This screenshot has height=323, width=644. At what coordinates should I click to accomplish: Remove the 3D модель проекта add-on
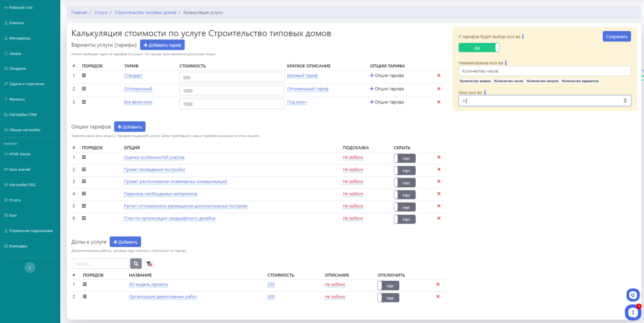point(438,284)
